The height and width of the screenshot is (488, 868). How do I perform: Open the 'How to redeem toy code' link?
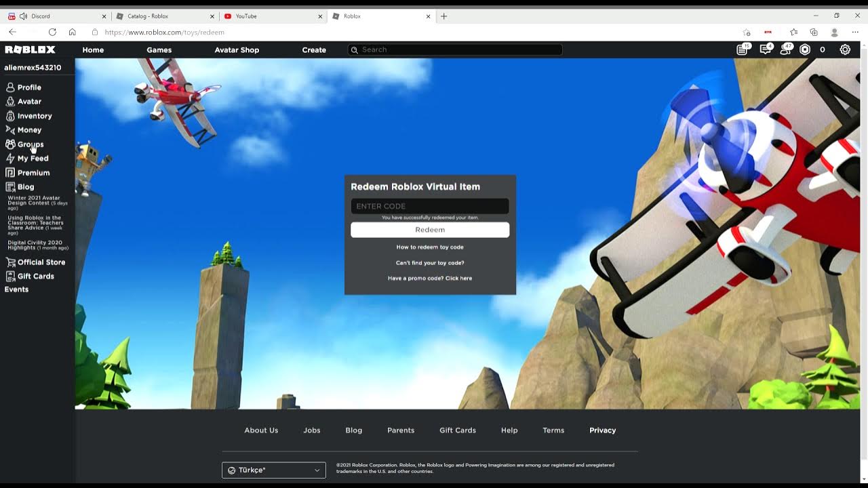tap(430, 247)
